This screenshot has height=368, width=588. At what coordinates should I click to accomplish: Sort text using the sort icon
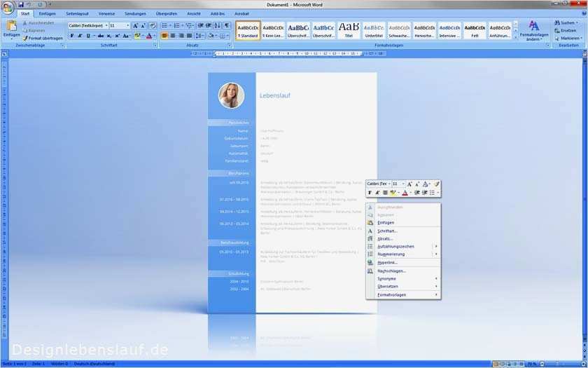(218, 25)
